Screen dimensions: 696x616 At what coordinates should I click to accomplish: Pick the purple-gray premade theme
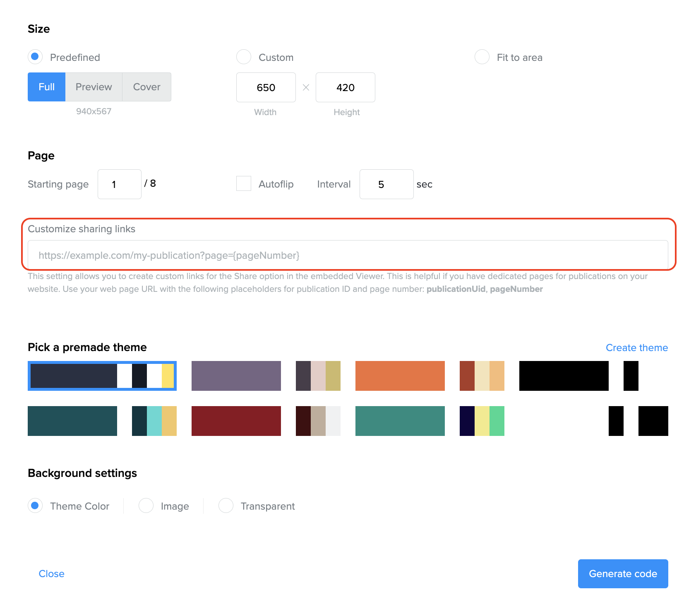click(x=236, y=376)
